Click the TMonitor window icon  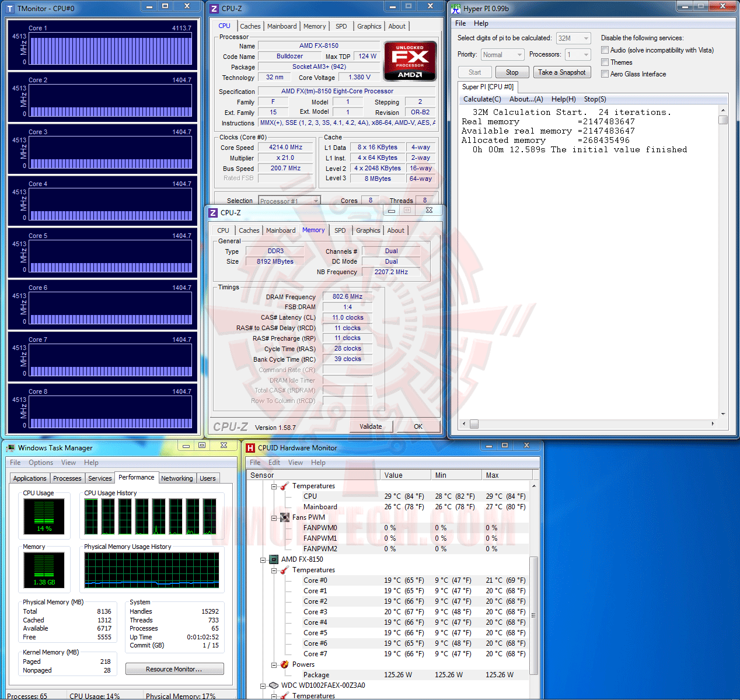pos(10,9)
